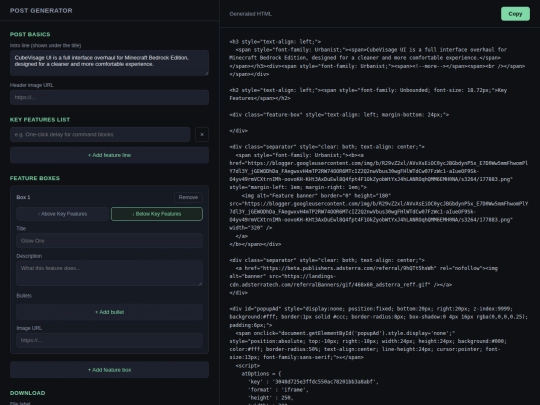The width and height of the screenshot is (540, 405).
Task: Click the key feature line input
Action: pos(100,134)
